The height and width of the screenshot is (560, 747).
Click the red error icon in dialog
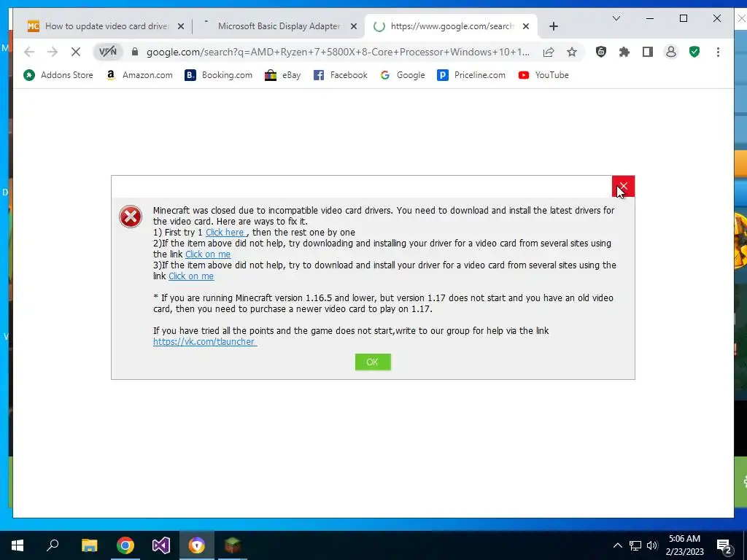(131, 217)
